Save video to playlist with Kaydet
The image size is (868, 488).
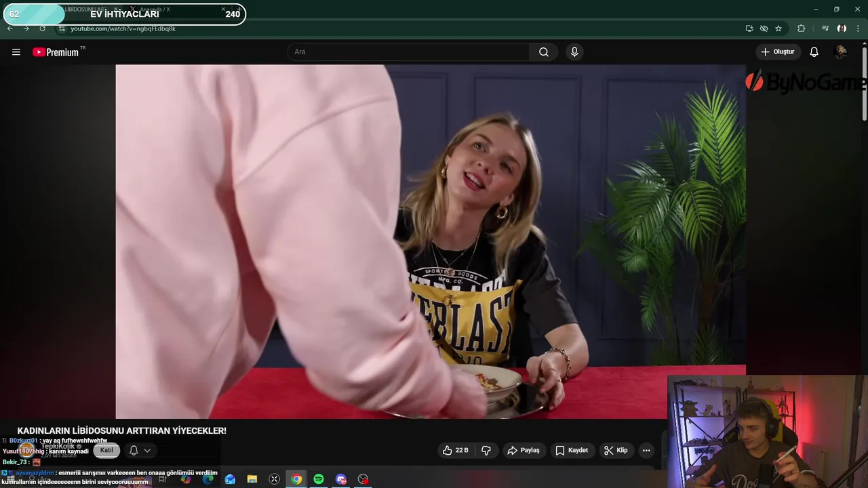tap(572, 450)
